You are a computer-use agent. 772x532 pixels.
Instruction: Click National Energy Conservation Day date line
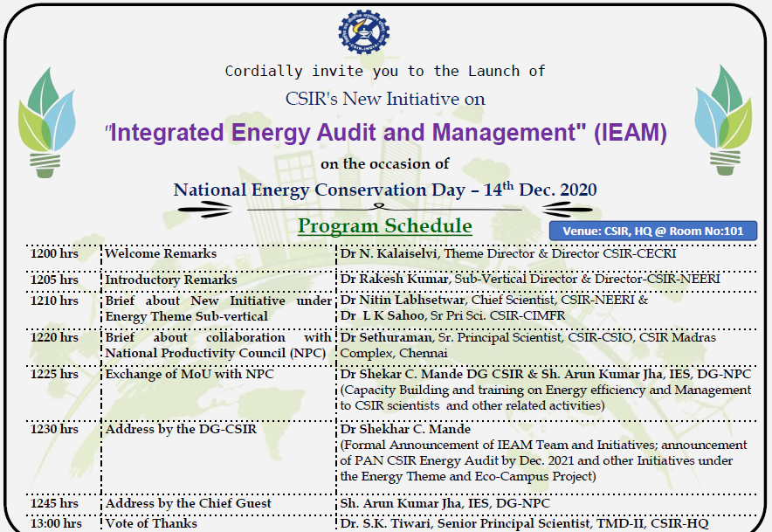385,190
